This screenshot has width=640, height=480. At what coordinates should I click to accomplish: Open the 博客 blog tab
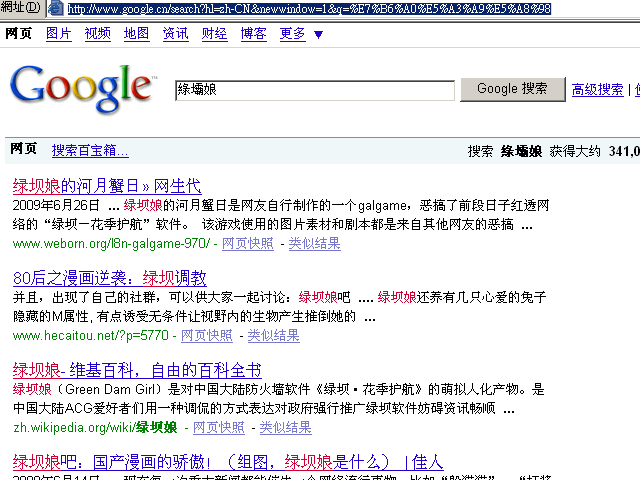pyautogui.click(x=253, y=33)
